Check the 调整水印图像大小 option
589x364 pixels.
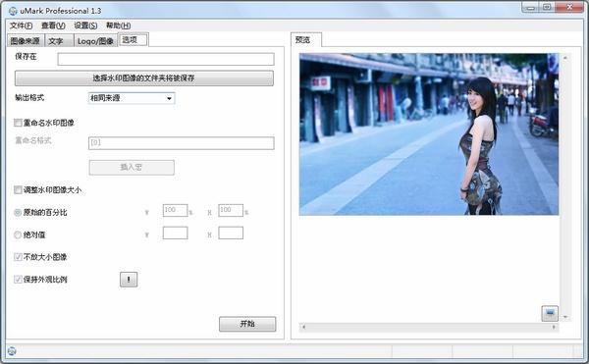coord(18,190)
